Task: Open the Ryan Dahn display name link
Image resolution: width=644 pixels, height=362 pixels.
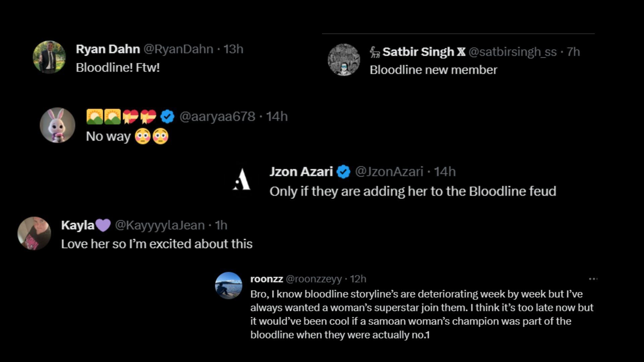Action: coord(108,49)
